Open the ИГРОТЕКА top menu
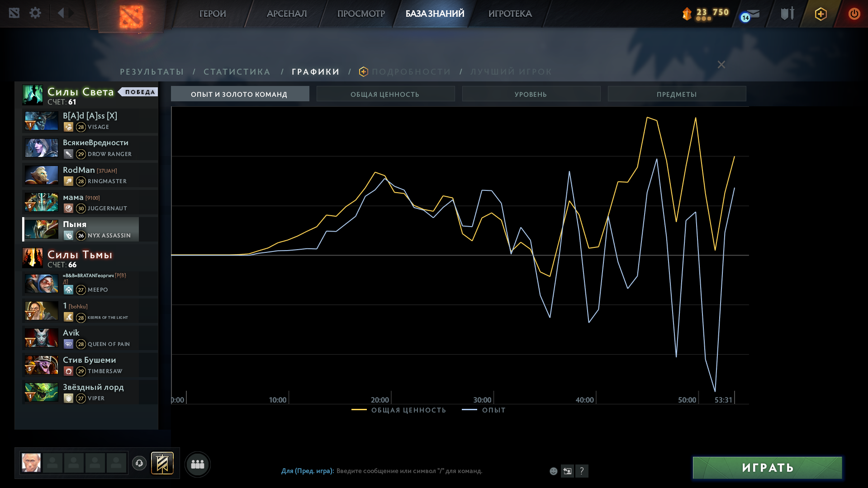This screenshot has width=868, height=488. 510,14
